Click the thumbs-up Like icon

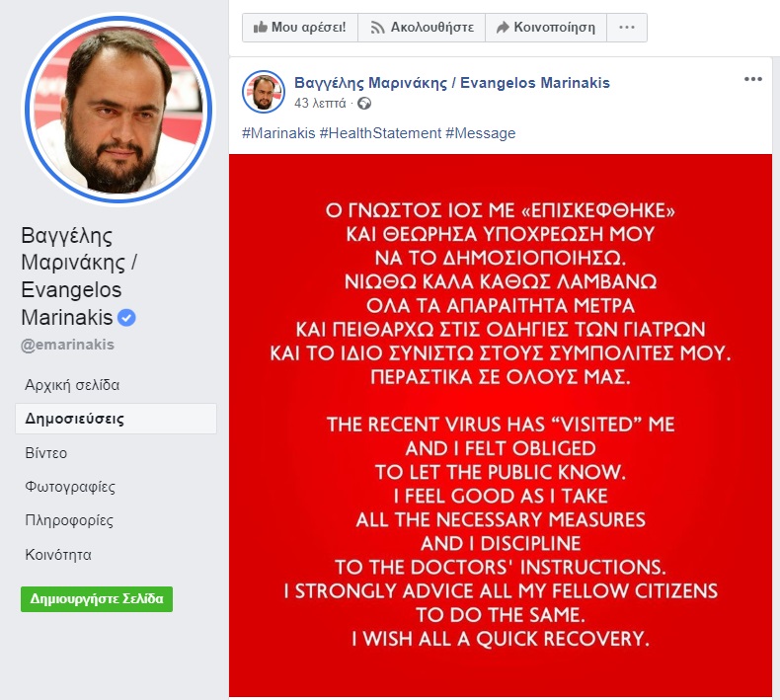(x=261, y=27)
